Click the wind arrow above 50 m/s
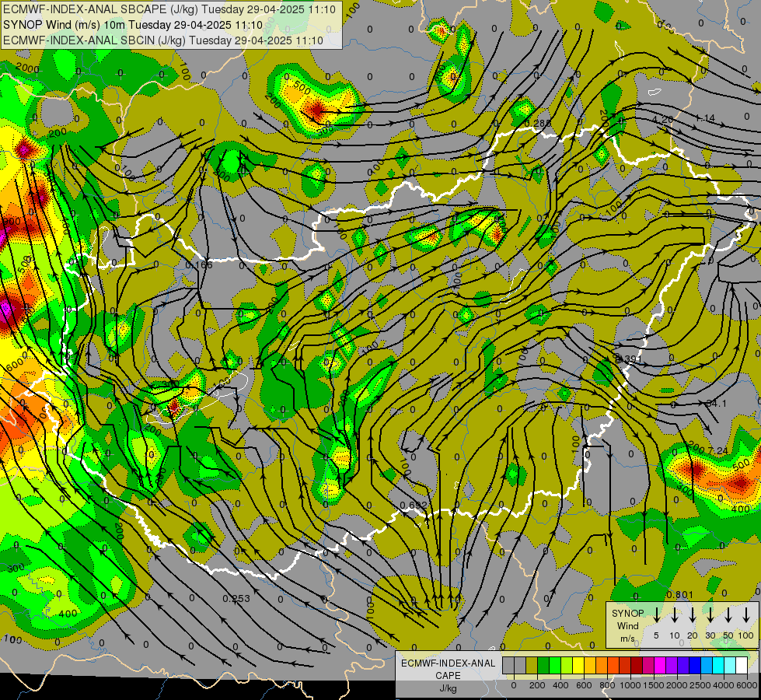The height and width of the screenshot is (700, 761). [728, 615]
